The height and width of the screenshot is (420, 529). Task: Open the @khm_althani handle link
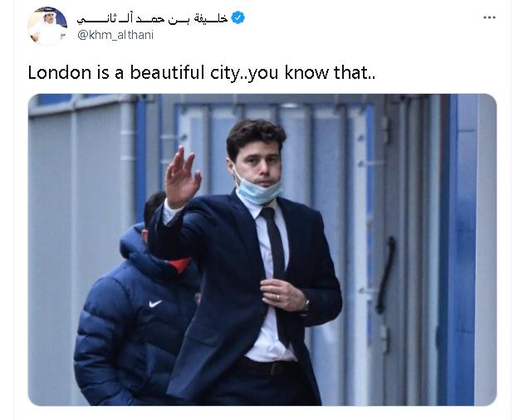tap(115, 35)
